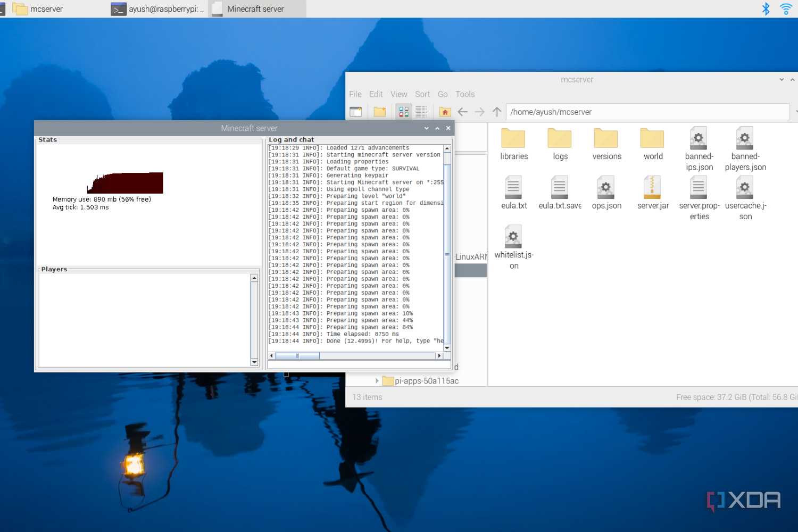
Task: Click log vertical scrollbar down arrow
Action: coord(447,347)
